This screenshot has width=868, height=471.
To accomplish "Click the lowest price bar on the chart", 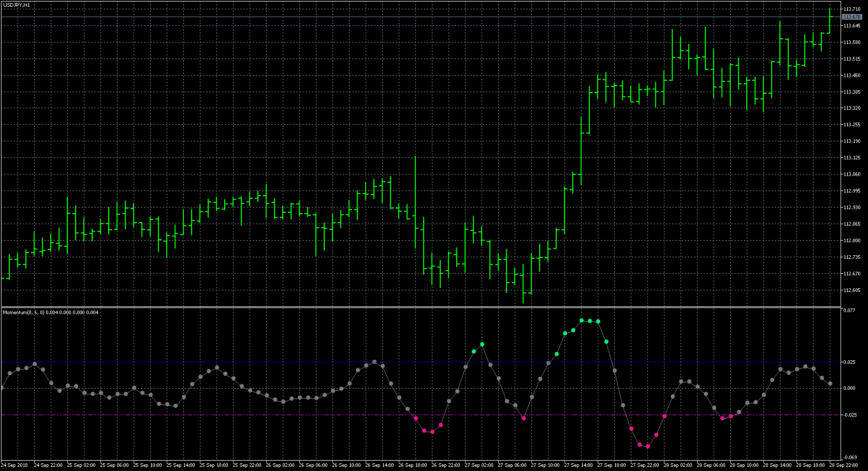I will (x=523, y=284).
